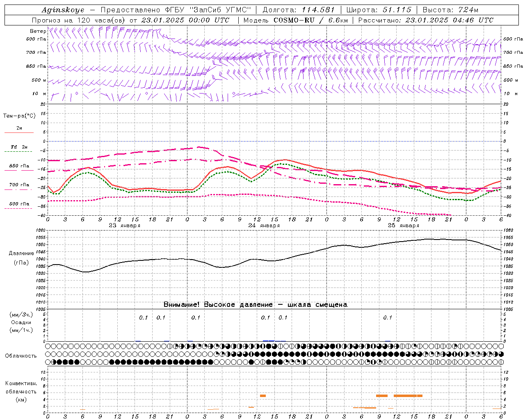Click the '2м' temperature legend entry
The height and width of the screenshot is (420, 525).
19,128
